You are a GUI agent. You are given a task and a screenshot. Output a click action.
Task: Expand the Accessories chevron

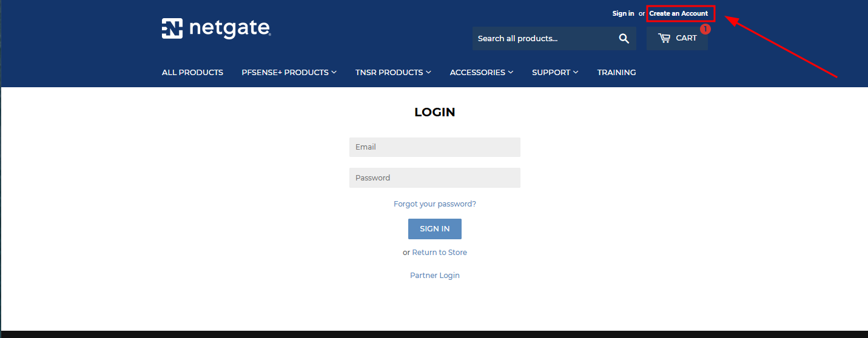[x=511, y=72]
